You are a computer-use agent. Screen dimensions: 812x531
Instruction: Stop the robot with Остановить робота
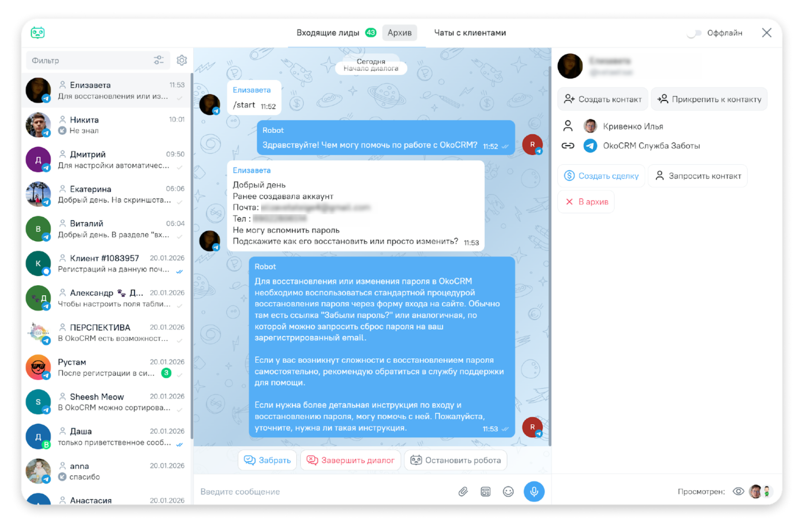pos(456,460)
